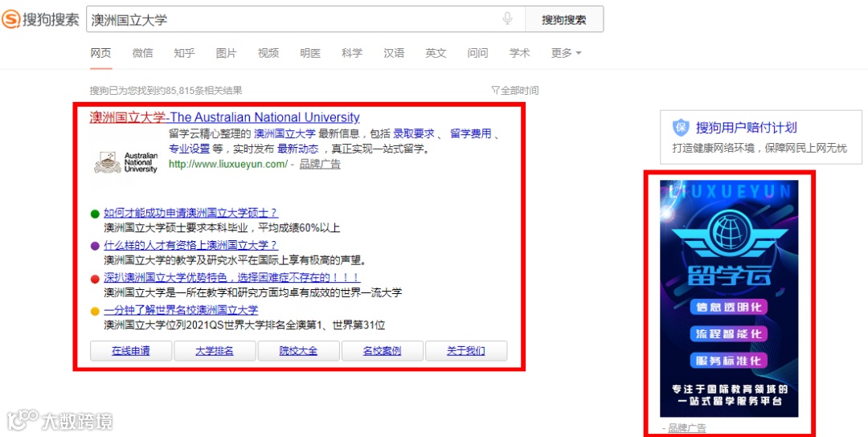Select the 网页 tab
868x437 pixels.
click(100, 53)
